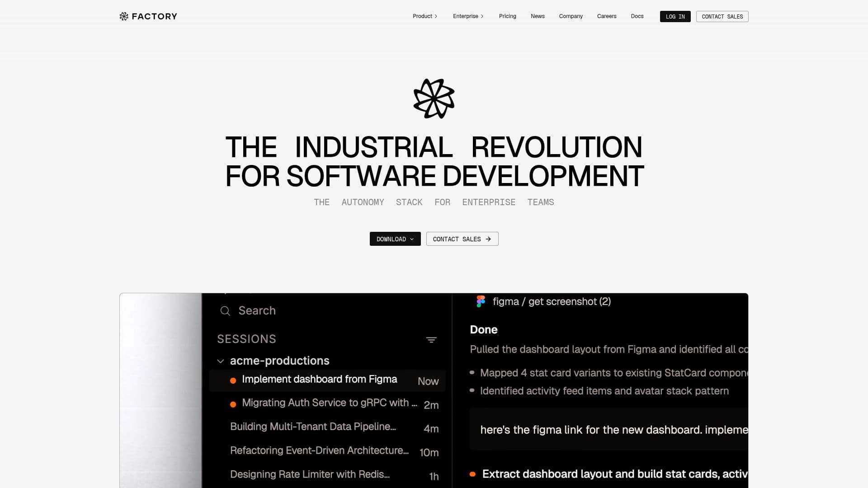Click orange status dot beside Implement dashboard from Figma
Screen dimensions: 868x488
pyautogui.click(x=233, y=381)
